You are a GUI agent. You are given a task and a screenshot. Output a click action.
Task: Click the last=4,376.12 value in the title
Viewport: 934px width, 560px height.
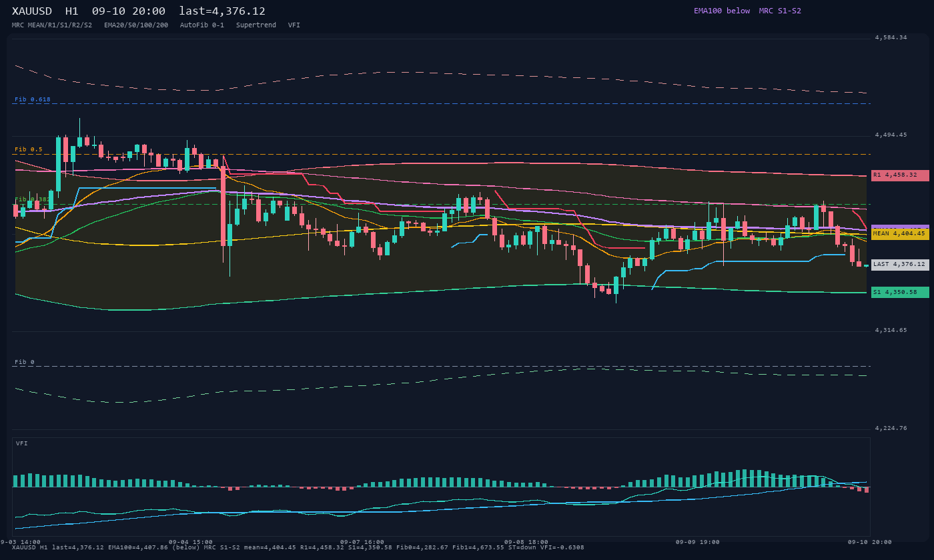coord(222,11)
